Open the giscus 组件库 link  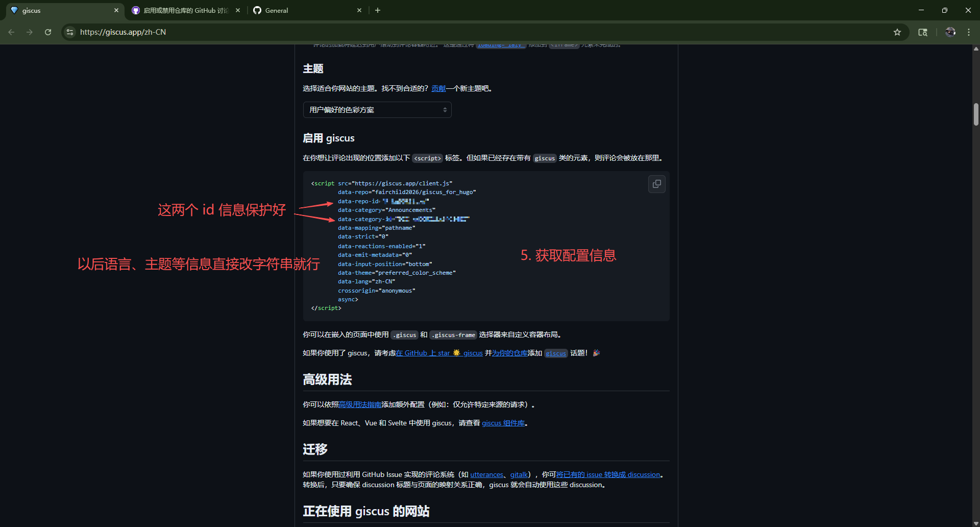click(x=503, y=423)
